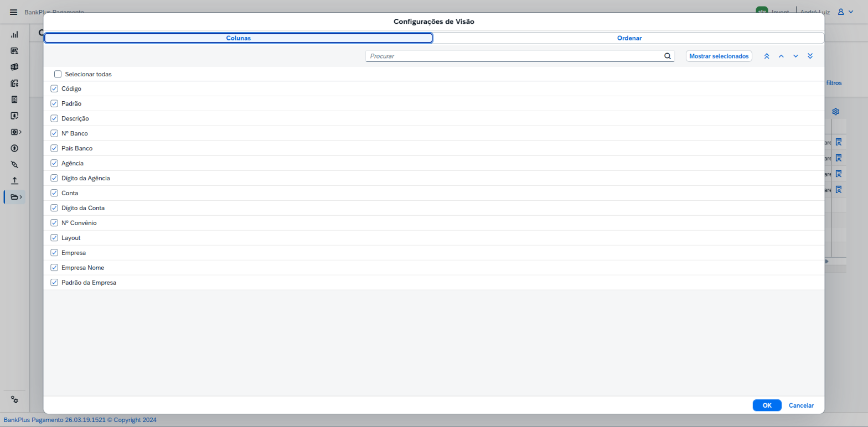Uncheck the Nº Convênio column
Screen dimensions: 868x427
(54, 223)
